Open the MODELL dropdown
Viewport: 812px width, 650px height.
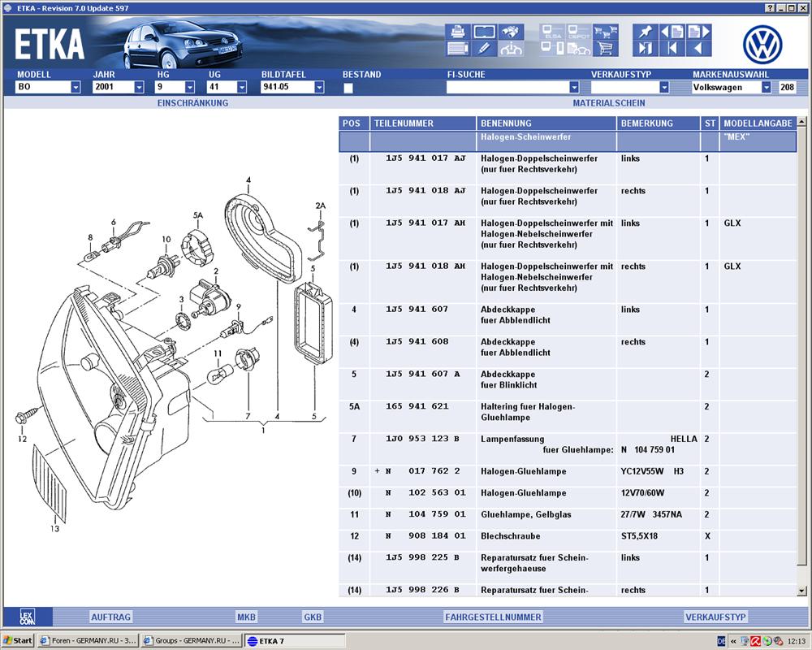click(x=76, y=87)
